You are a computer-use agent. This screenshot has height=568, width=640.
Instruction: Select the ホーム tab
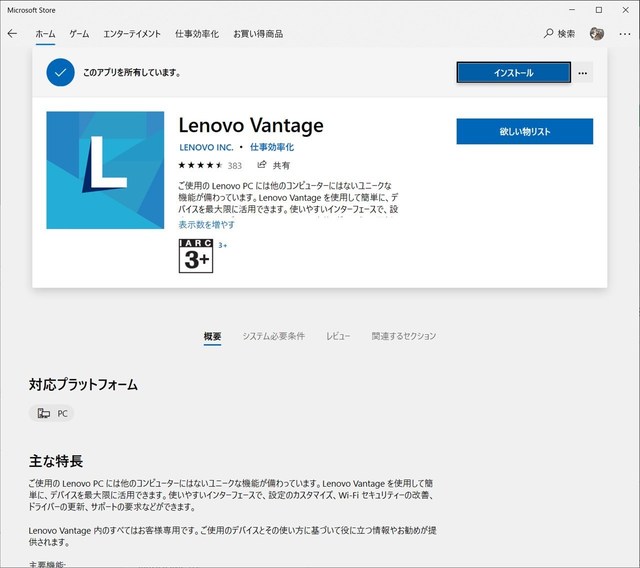point(45,34)
